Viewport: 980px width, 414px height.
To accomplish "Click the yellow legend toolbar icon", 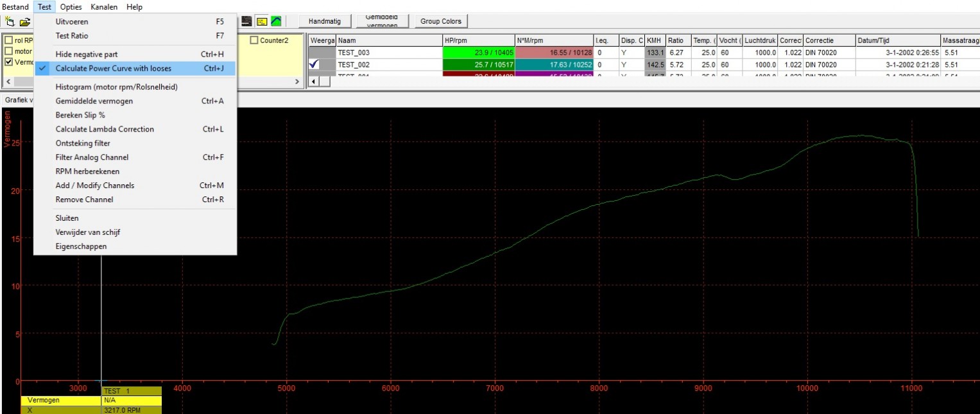I will coord(262,21).
